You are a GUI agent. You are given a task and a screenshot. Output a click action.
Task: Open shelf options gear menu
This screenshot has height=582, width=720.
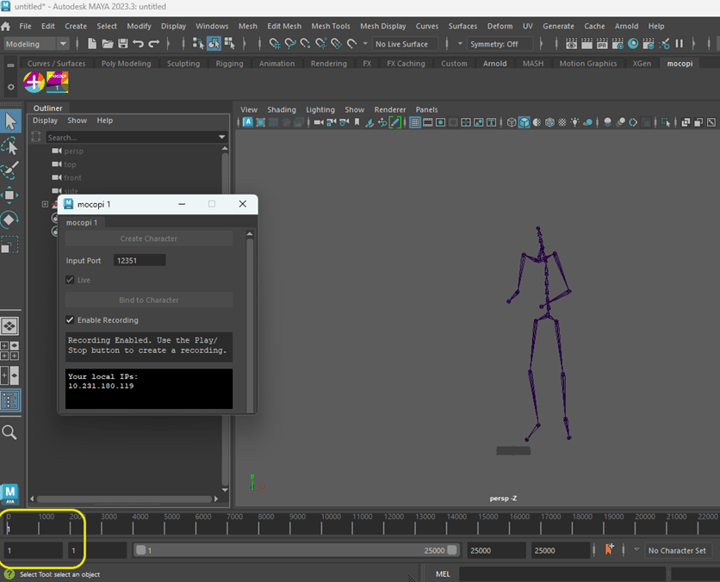[11, 86]
